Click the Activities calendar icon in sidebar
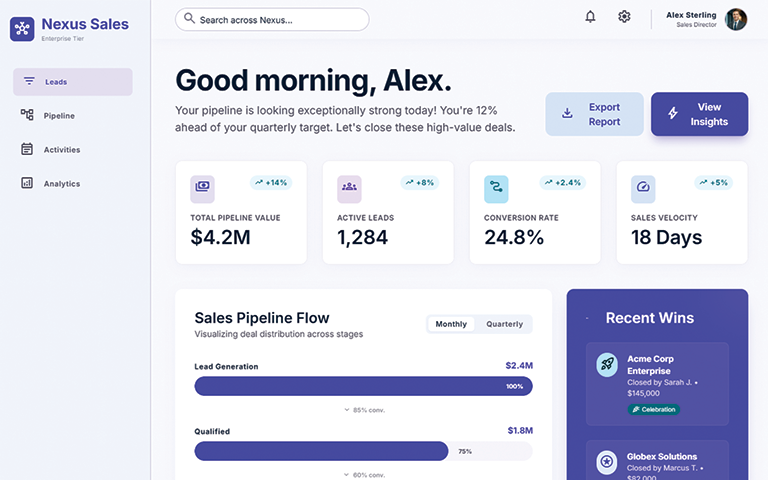The width and height of the screenshot is (768, 480). tap(27, 149)
